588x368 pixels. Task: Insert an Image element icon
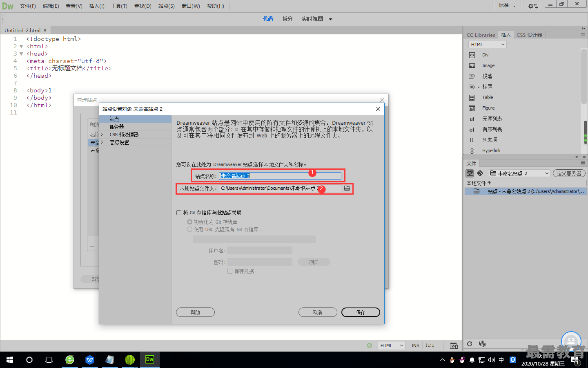[x=472, y=66]
